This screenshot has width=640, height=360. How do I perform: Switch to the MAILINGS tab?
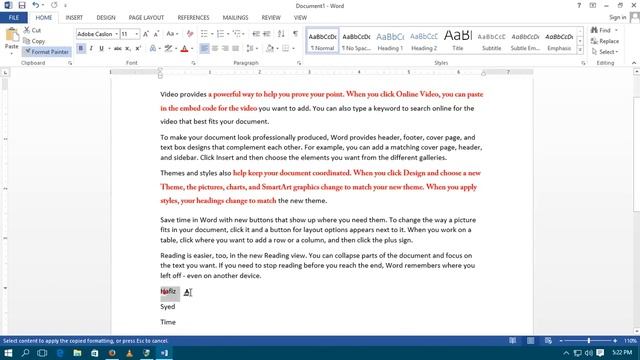235,18
